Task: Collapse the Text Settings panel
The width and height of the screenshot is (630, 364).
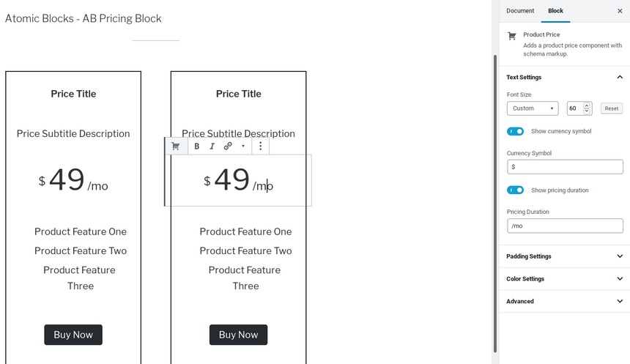Action: [x=565, y=77]
